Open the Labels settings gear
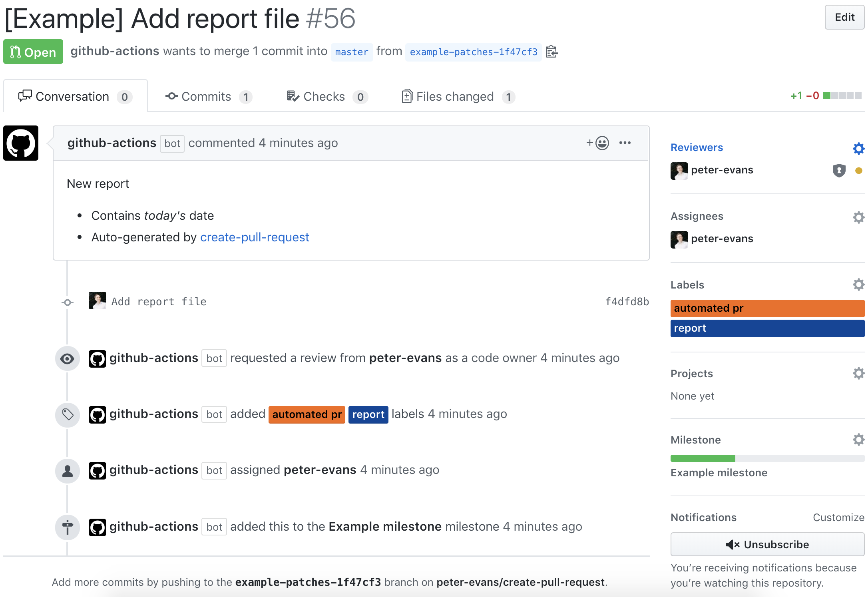 pyautogui.click(x=858, y=284)
